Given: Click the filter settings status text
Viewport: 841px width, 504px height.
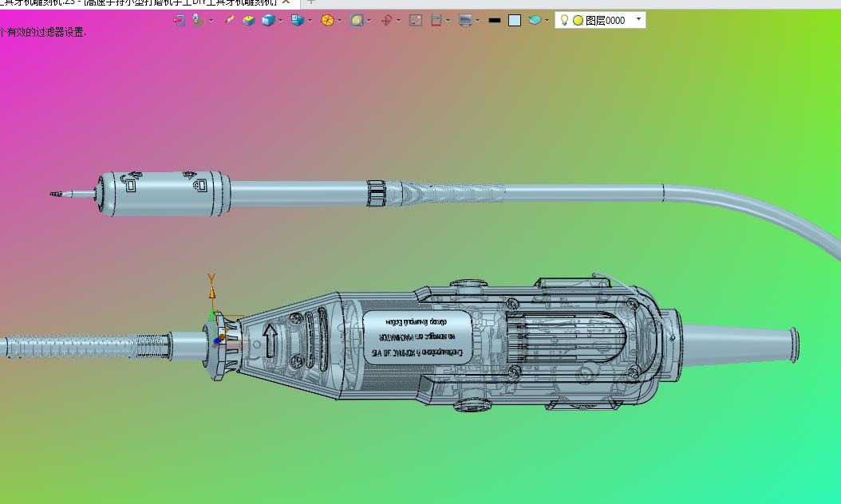Looking at the screenshot, I should click(43, 33).
